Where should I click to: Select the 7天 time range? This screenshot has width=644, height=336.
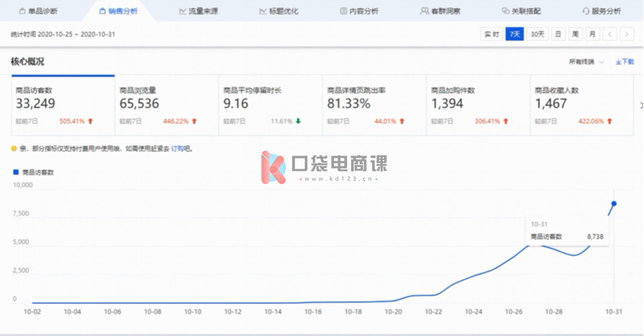pos(515,34)
